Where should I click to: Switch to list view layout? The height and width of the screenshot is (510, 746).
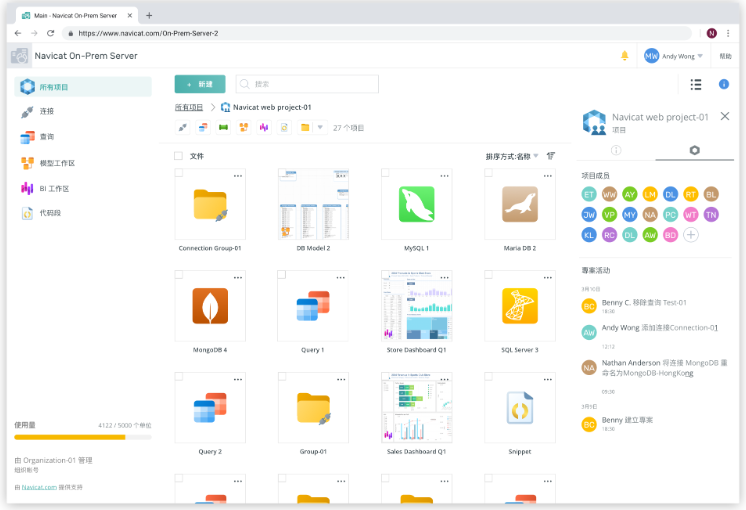(696, 84)
